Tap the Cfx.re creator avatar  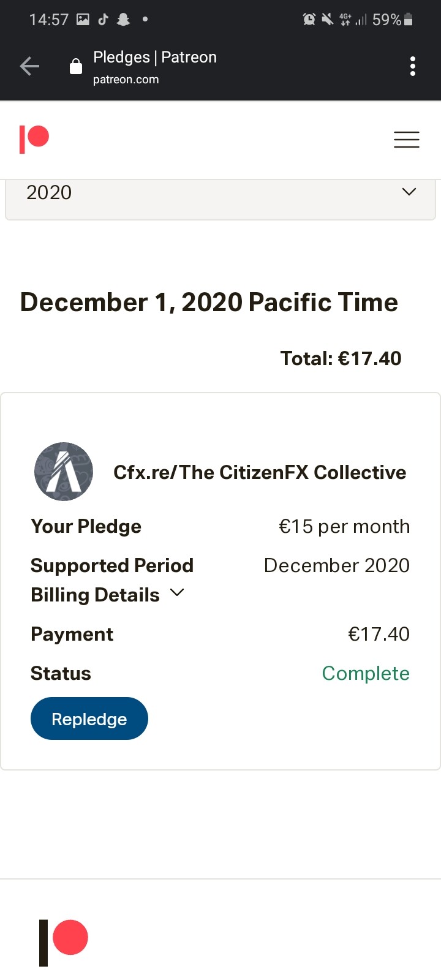64,472
